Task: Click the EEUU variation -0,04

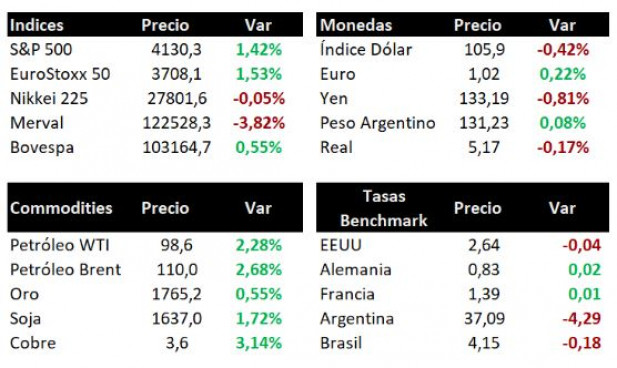Action: click(x=582, y=245)
